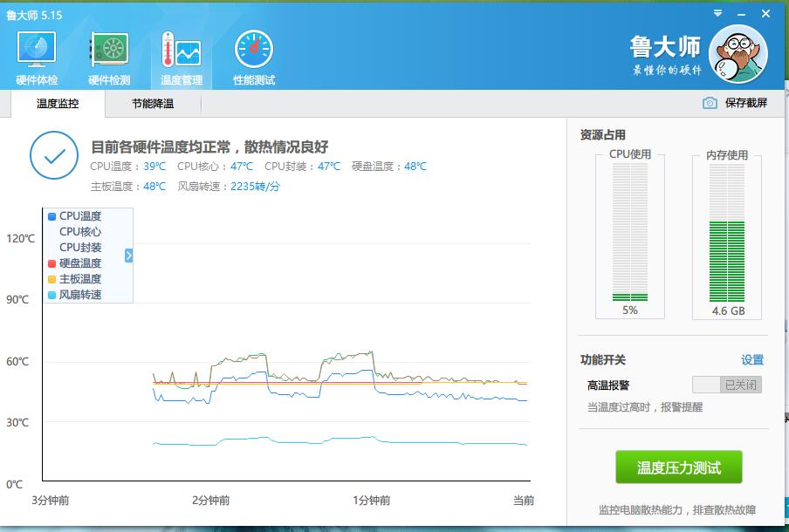Click the CPU使用 usage bar gauge
The image size is (789, 532).
tap(630, 232)
